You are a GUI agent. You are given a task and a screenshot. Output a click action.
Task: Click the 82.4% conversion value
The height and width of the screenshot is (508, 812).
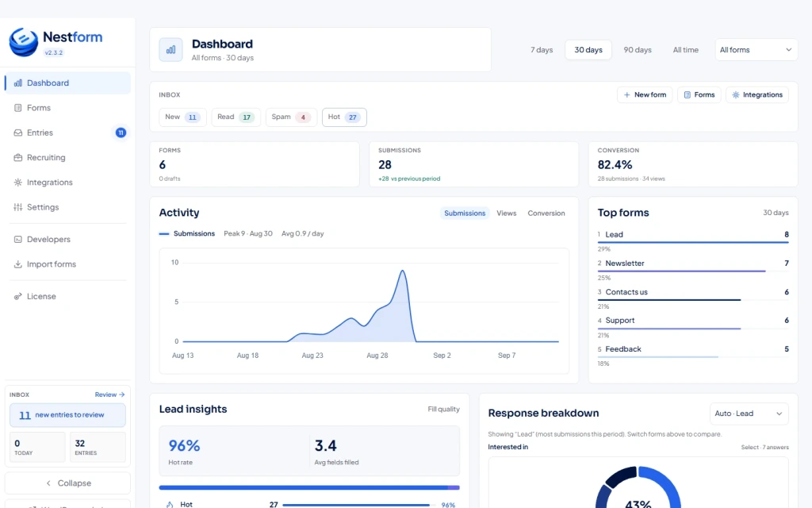615,165
